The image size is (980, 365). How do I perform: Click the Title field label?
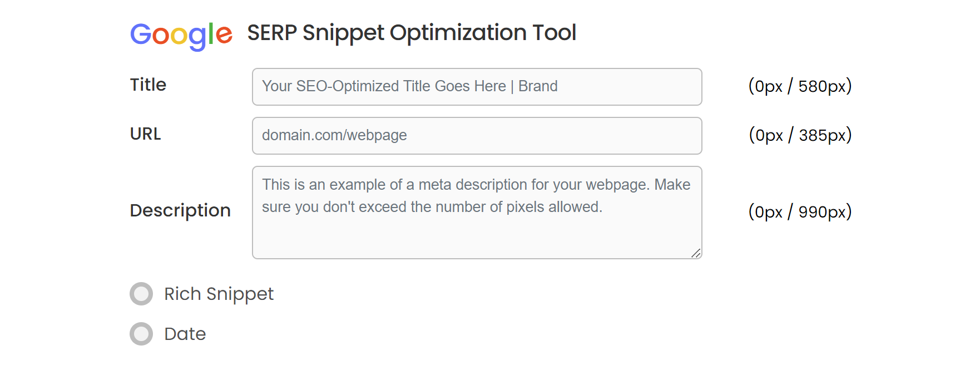(148, 85)
